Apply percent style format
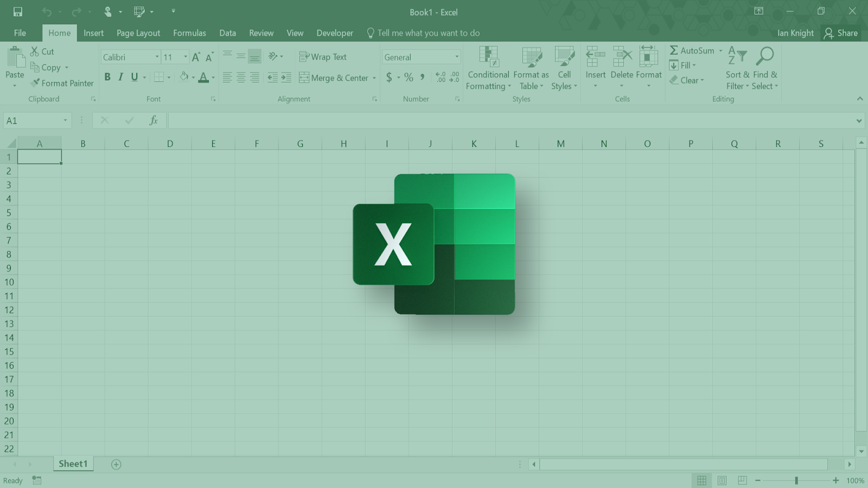The height and width of the screenshot is (488, 868). 409,78
